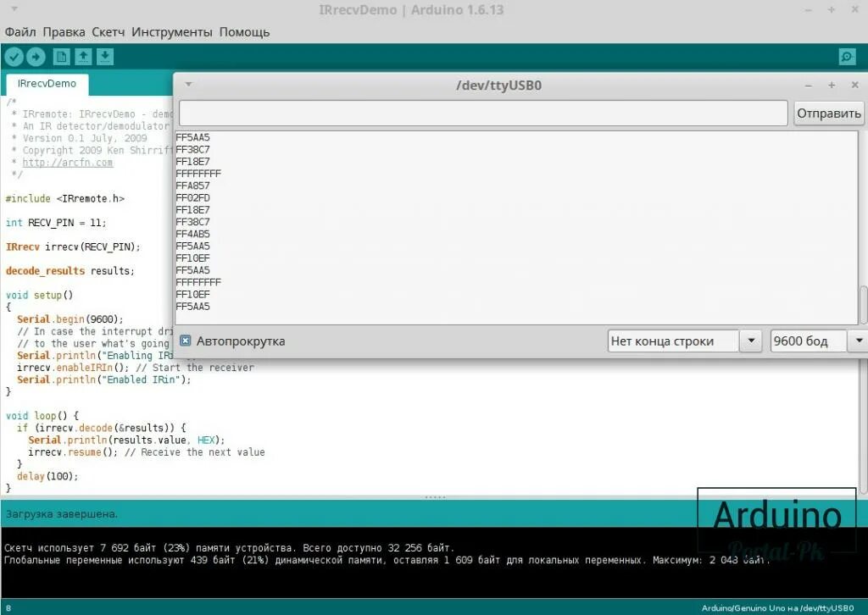Click the serial monitor send text field

point(483,114)
